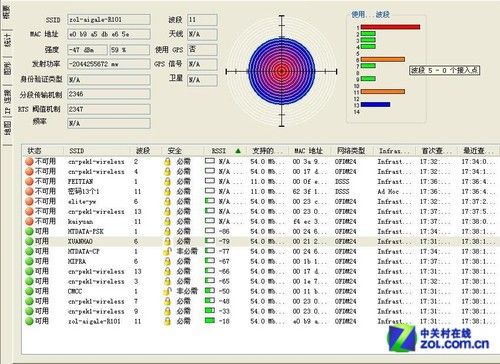The image size is (500, 364).
Task: Click the SSID field showing zol-aigale-R101
Action: tap(109, 20)
